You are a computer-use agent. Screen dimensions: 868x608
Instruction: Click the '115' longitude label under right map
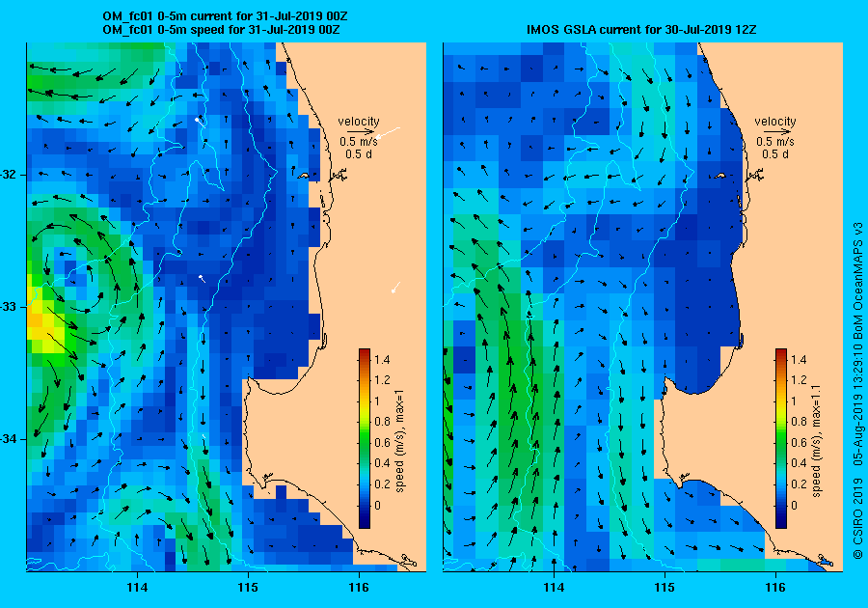pyautogui.click(x=665, y=588)
